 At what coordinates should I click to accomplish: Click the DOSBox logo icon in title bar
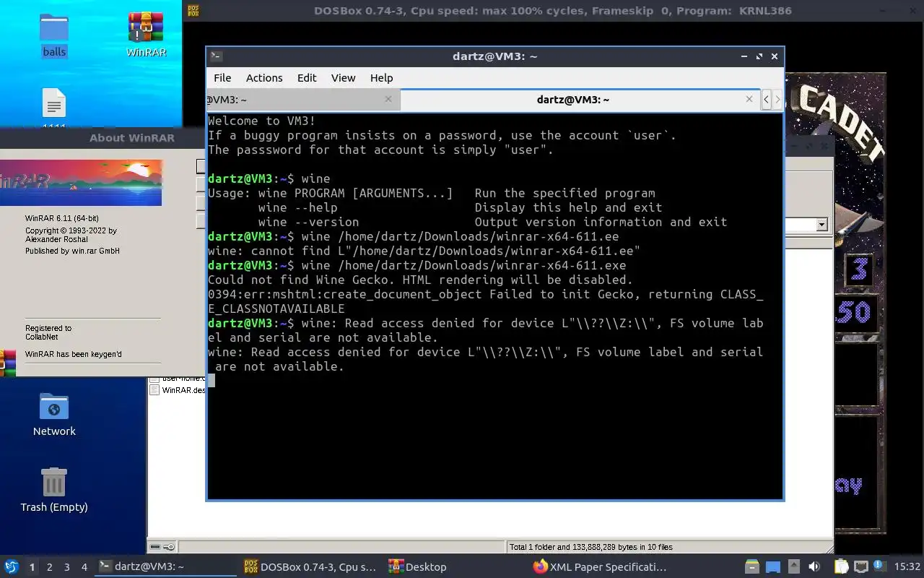tap(193, 11)
